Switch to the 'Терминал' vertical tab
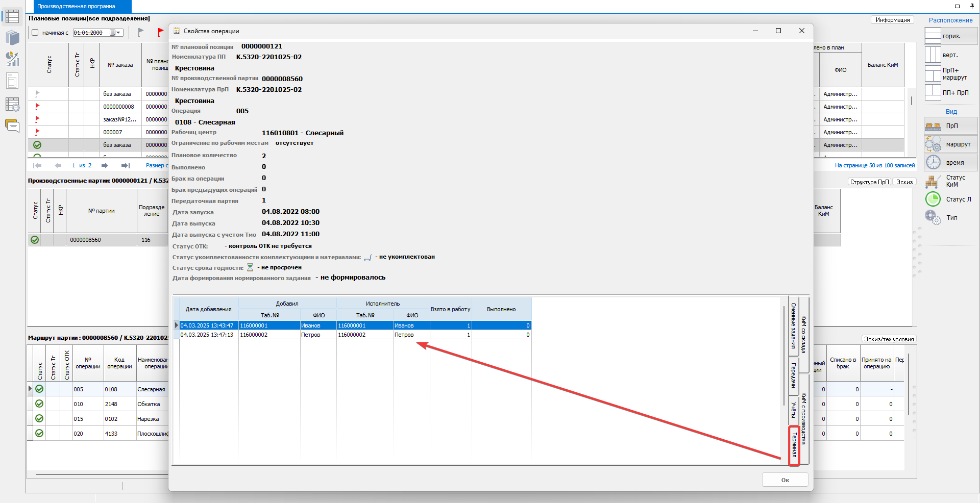This screenshot has width=980, height=503. click(794, 445)
